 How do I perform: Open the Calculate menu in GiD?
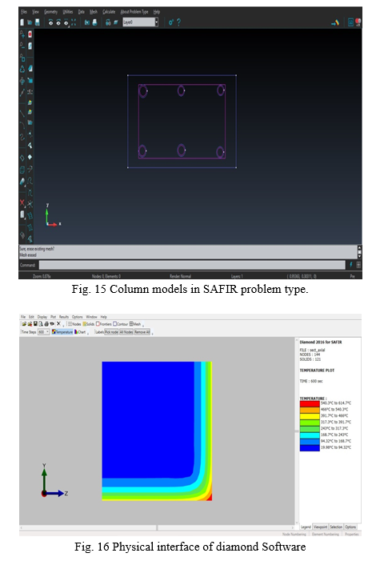tap(109, 12)
